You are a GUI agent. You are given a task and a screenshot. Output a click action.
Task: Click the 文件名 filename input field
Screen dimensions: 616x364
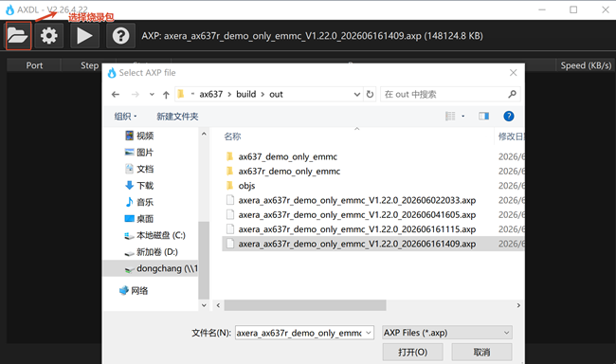click(x=299, y=333)
